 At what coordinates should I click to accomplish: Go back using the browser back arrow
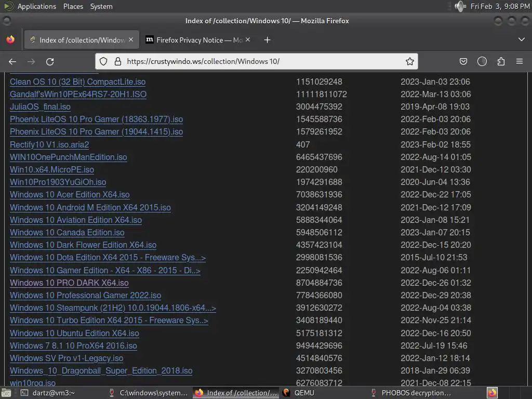click(x=12, y=61)
